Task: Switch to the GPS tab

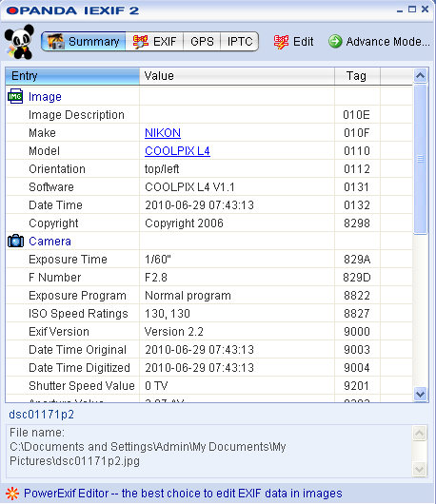Action: [202, 42]
